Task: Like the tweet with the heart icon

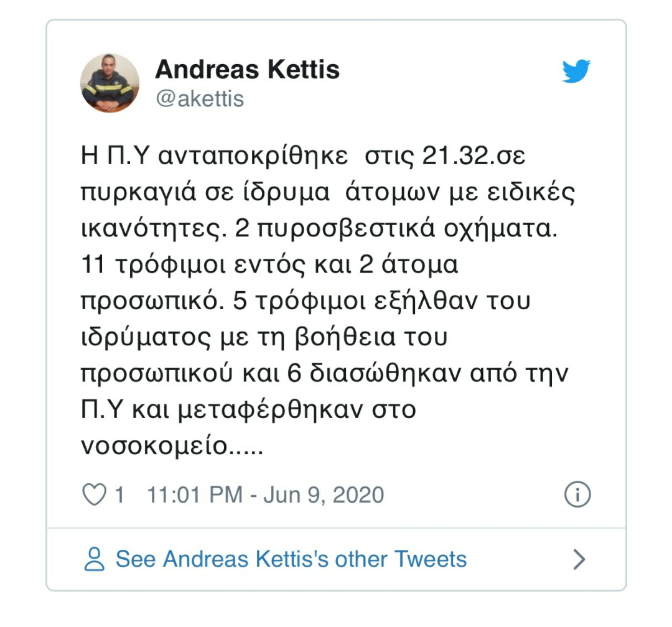Action: [x=95, y=495]
